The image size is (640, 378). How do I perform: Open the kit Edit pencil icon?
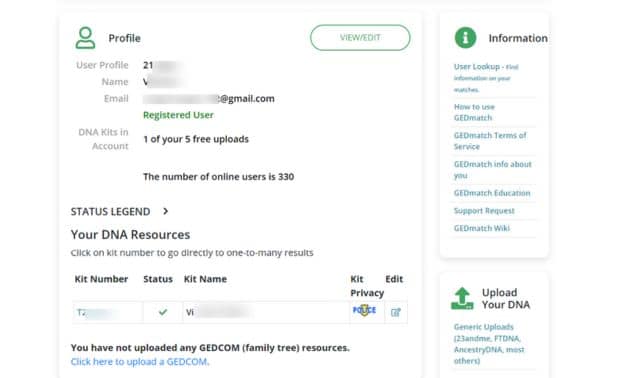[x=396, y=313]
